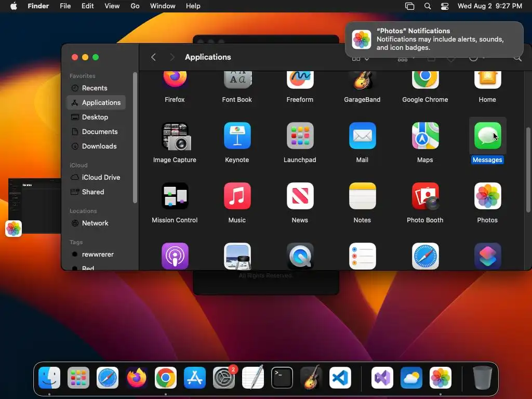Select the Freeform app icon

pos(300,79)
